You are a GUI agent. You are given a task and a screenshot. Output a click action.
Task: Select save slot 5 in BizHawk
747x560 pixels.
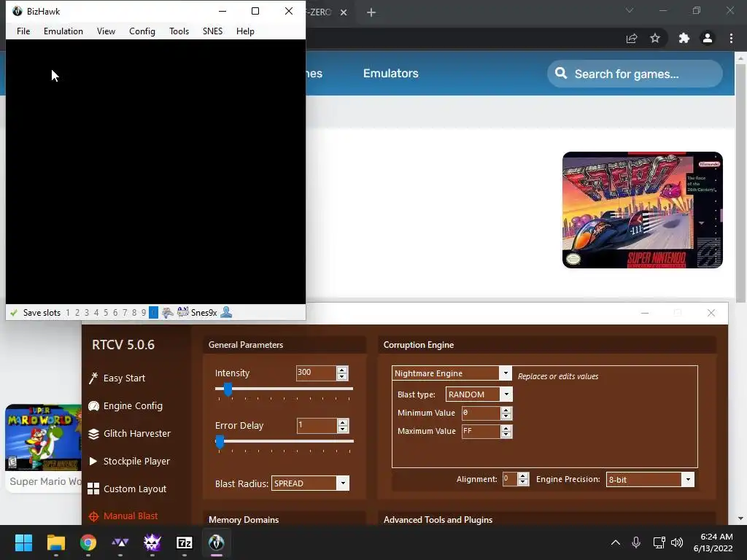pos(106,313)
